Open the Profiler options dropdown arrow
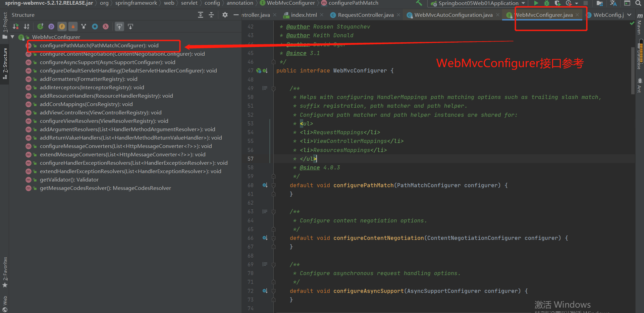 tap(576, 3)
